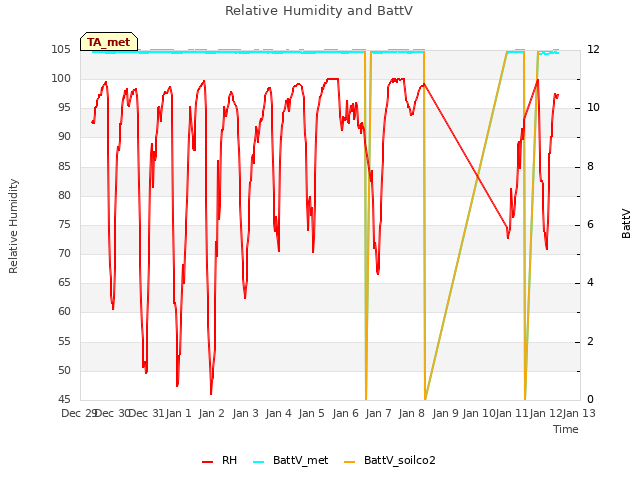Click the 55 left axis tick label
640x480 pixels.
64,341
